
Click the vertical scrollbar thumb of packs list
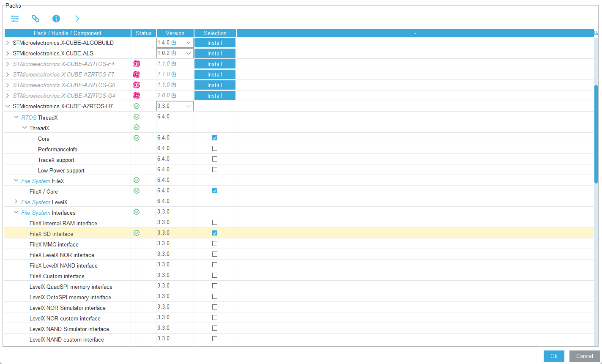[x=596, y=134]
